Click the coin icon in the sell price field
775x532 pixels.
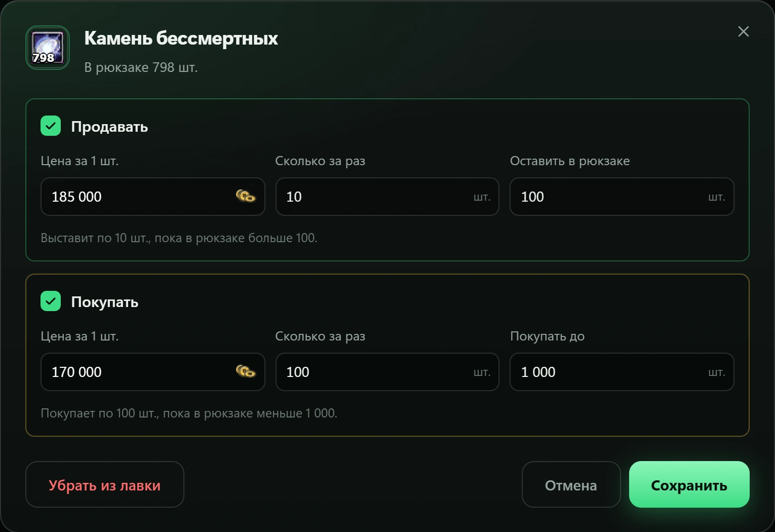tap(246, 196)
